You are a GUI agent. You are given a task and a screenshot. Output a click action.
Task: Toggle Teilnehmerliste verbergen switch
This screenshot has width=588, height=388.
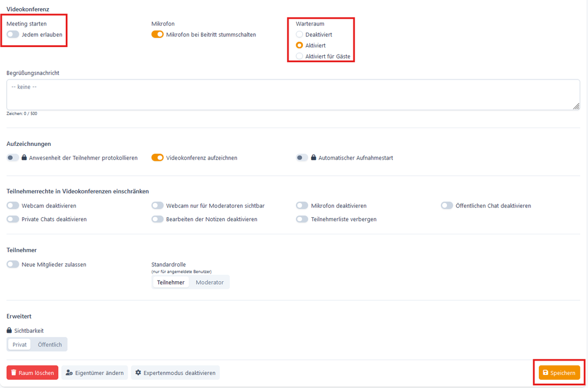click(302, 219)
